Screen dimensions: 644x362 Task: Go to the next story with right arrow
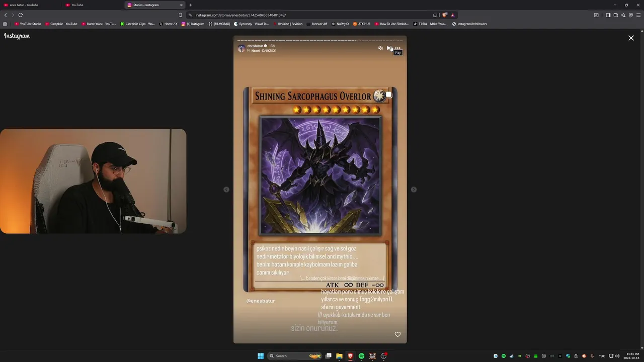pyautogui.click(x=414, y=190)
